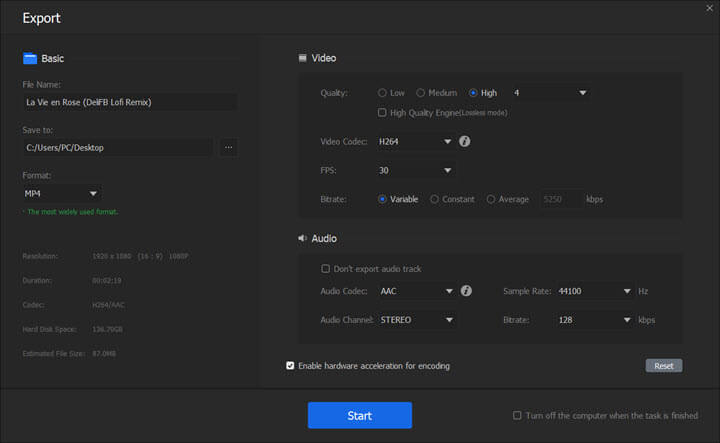Open the FPS dropdown

pyautogui.click(x=416, y=170)
